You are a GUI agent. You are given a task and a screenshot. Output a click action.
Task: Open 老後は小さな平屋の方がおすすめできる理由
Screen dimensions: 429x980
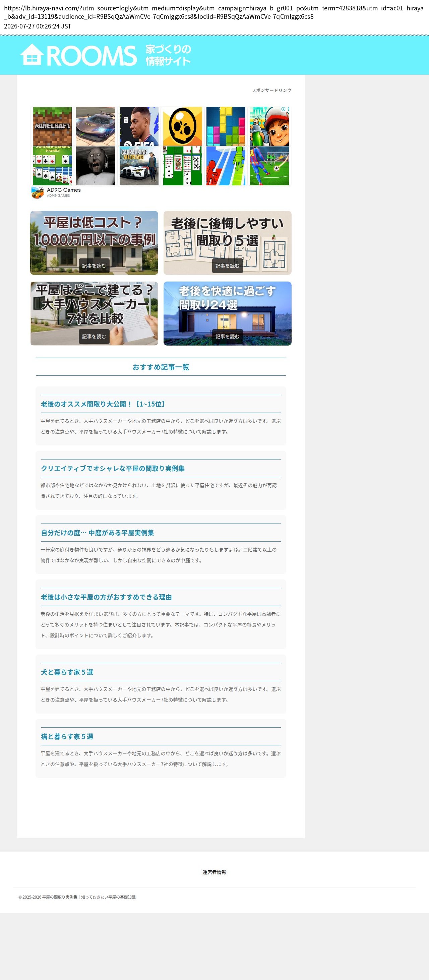(106, 597)
